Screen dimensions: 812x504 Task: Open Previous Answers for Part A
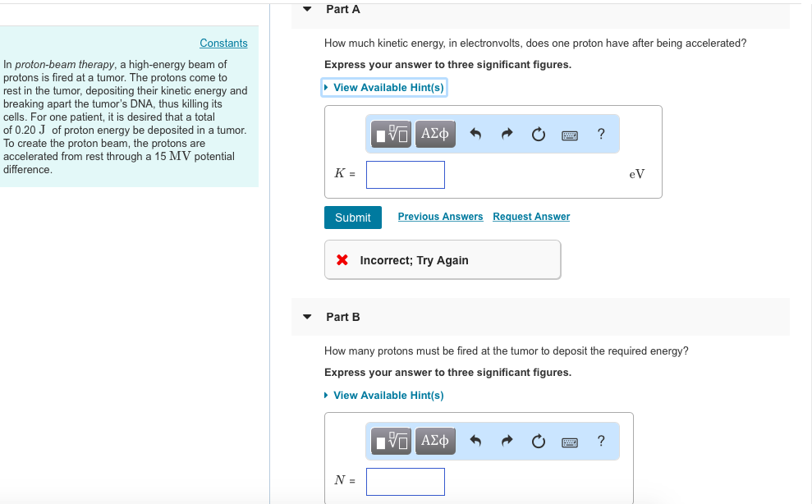[440, 216]
